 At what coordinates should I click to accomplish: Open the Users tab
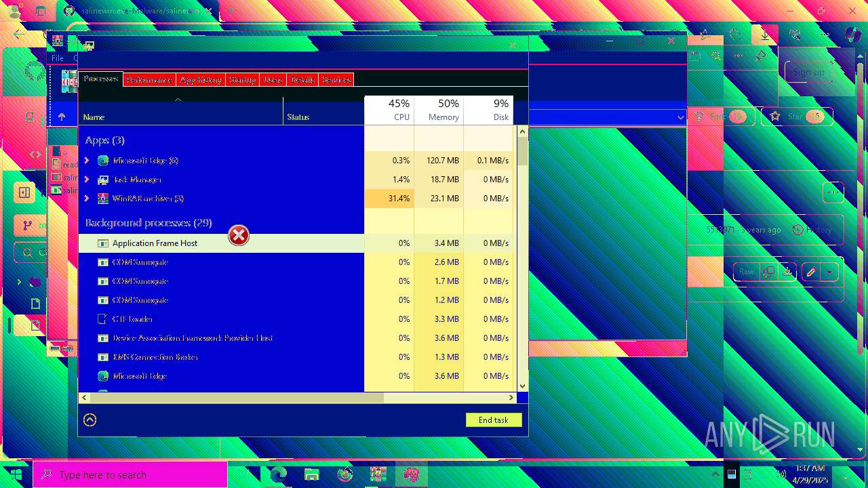click(x=273, y=79)
